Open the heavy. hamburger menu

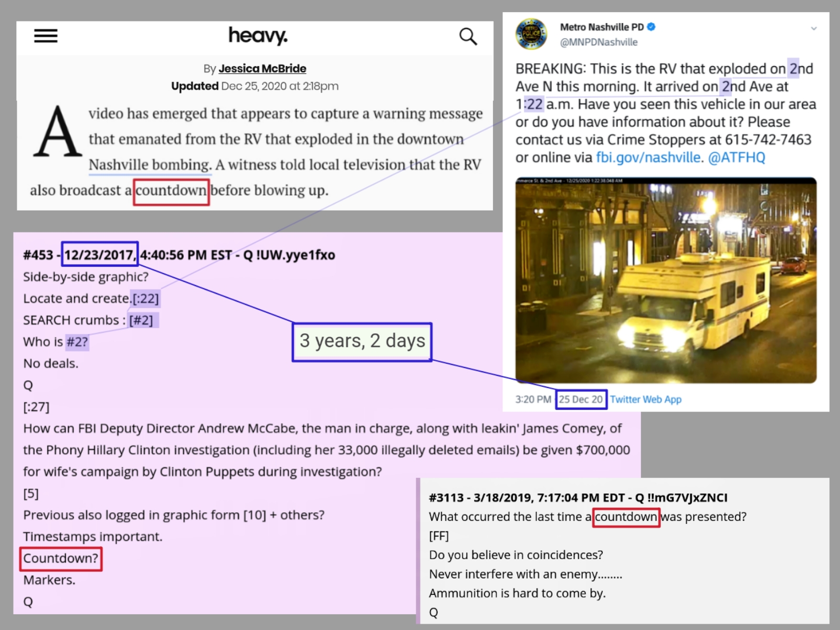pos(46,36)
